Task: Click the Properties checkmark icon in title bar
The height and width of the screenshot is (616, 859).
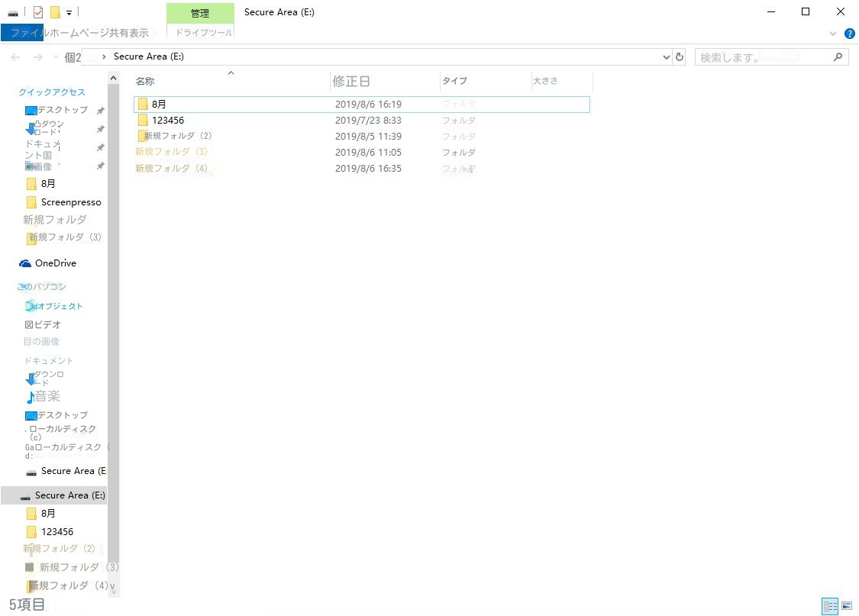Action: tap(38, 12)
